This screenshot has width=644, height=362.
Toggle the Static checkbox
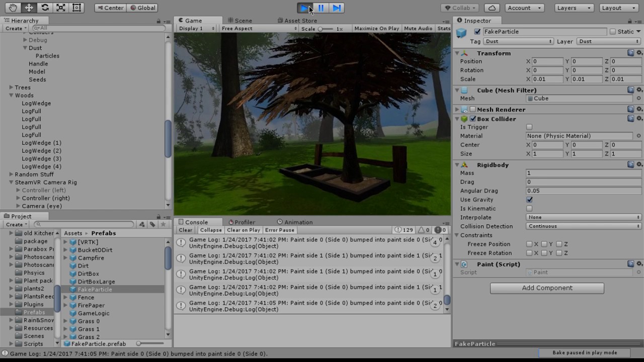[612, 32]
